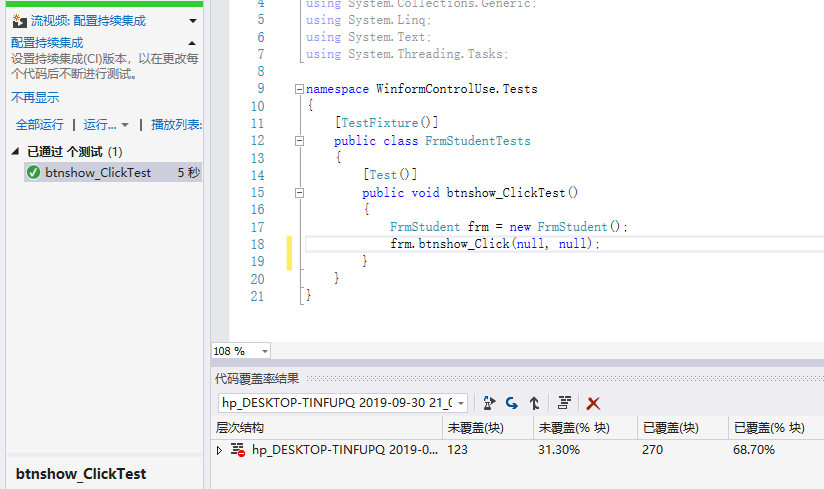This screenshot has height=489, width=824.
Task: Click the 270 covered blocks cell
Action: coord(652,450)
